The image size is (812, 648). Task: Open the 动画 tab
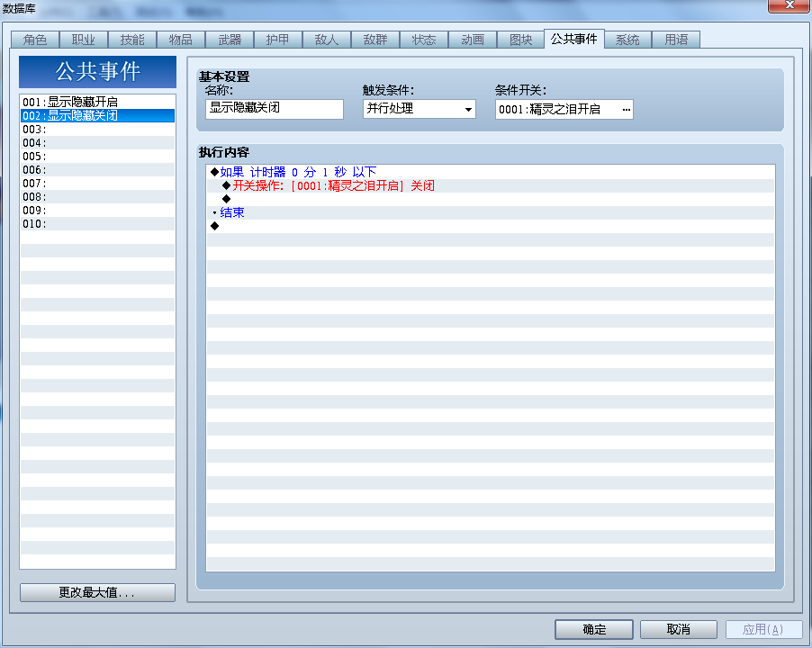pos(473,40)
